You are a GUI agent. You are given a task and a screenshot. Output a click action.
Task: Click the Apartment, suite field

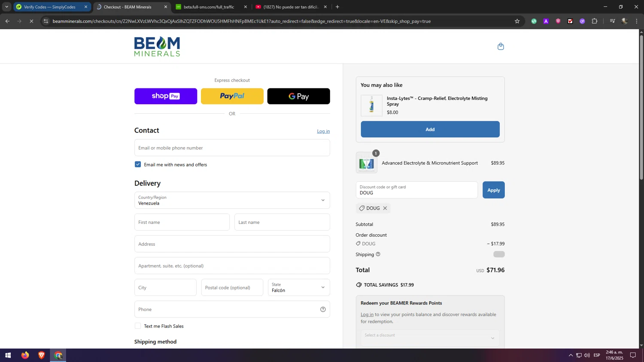(x=232, y=265)
